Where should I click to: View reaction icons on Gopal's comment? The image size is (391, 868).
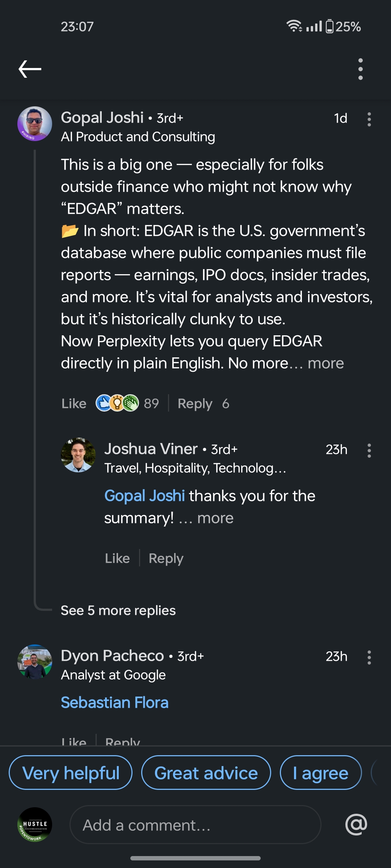[117, 403]
